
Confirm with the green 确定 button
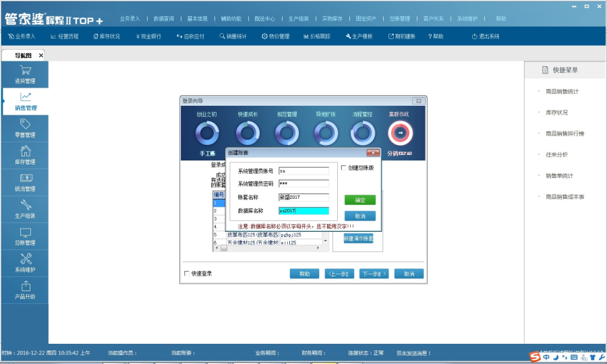point(359,200)
